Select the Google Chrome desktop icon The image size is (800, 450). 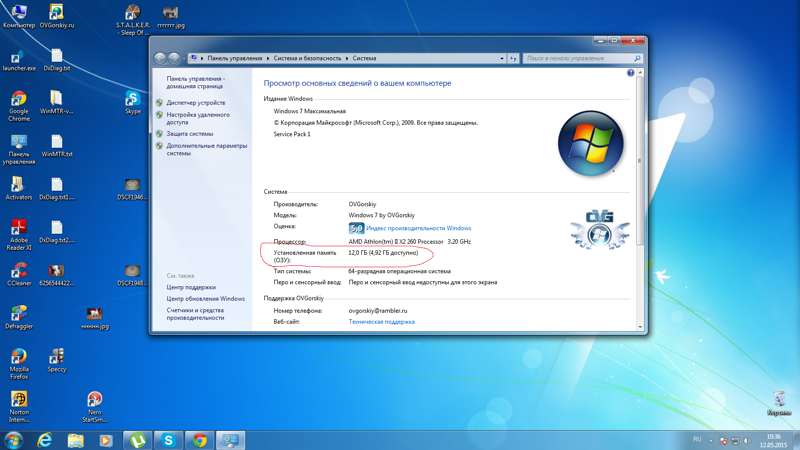point(19,106)
